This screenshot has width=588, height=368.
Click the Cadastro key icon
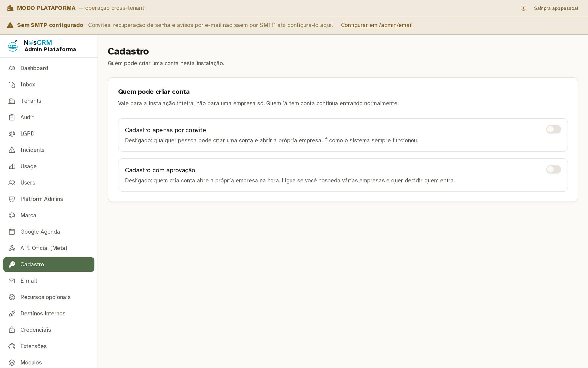(12, 264)
